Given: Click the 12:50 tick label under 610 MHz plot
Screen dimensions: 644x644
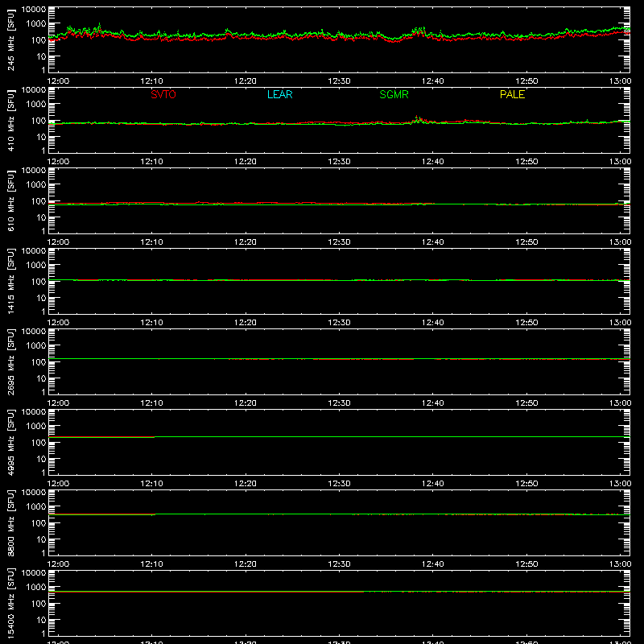Looking at the screenshot, I should pyautogui.click(x=526, y=242).
